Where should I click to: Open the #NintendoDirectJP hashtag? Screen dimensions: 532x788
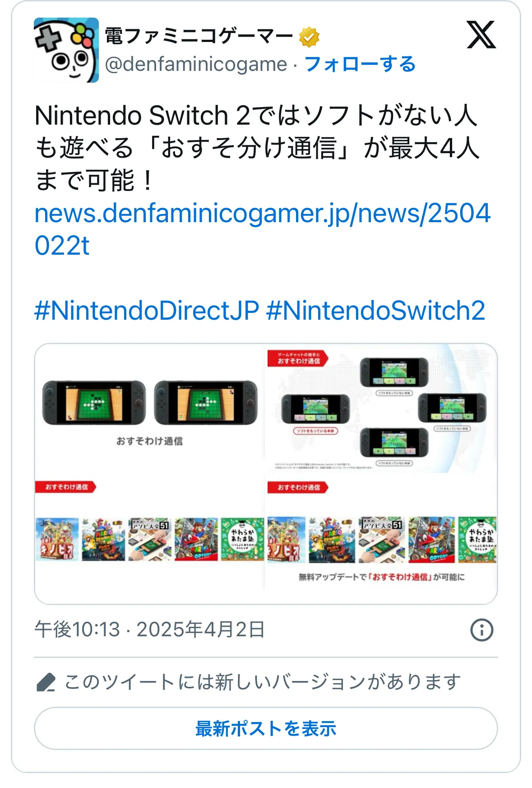[147, 311]
